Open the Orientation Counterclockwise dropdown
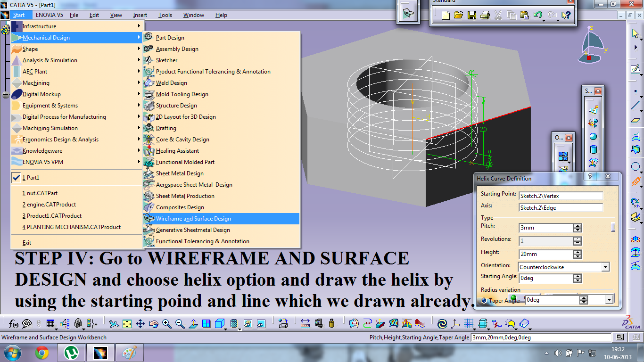Viewport: 644px width, 362px height. pos(605,267)
